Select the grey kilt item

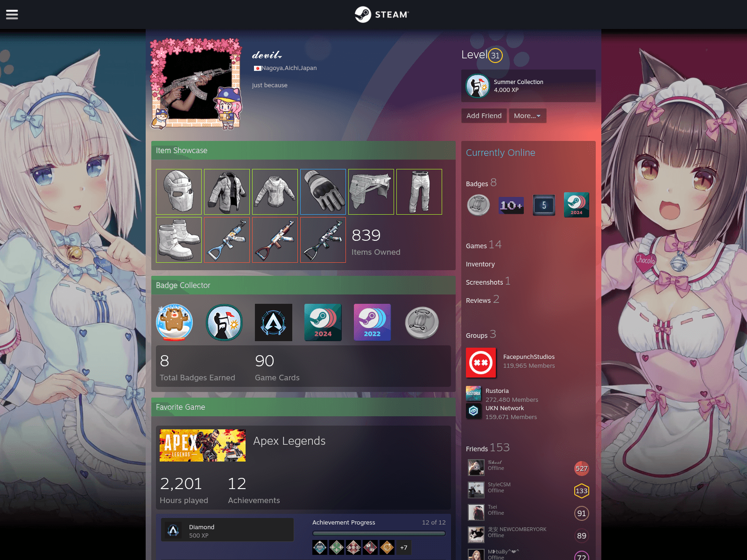tap(371, 192)
